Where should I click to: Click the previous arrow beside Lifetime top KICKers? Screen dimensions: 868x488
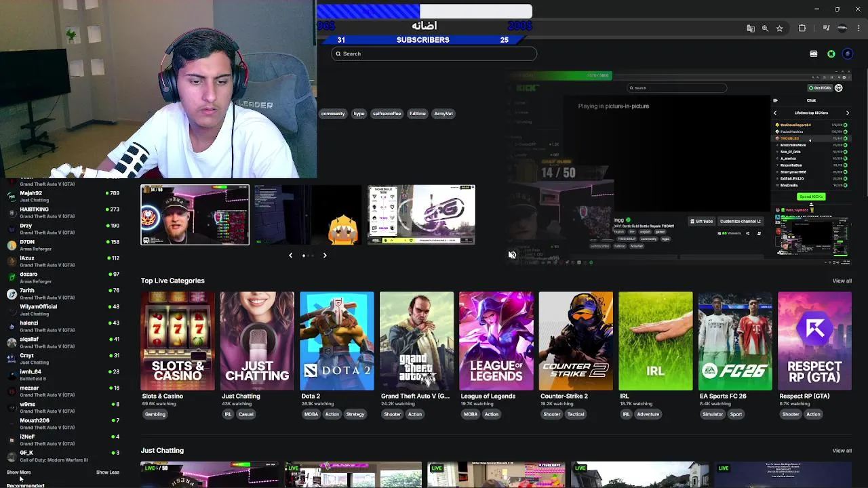(775, 113)
